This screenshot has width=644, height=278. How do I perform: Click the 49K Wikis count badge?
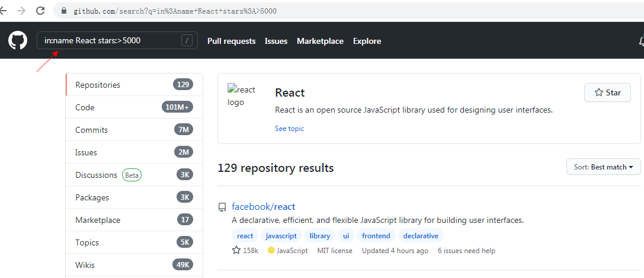pyautogui.click(x=182, y=265)
